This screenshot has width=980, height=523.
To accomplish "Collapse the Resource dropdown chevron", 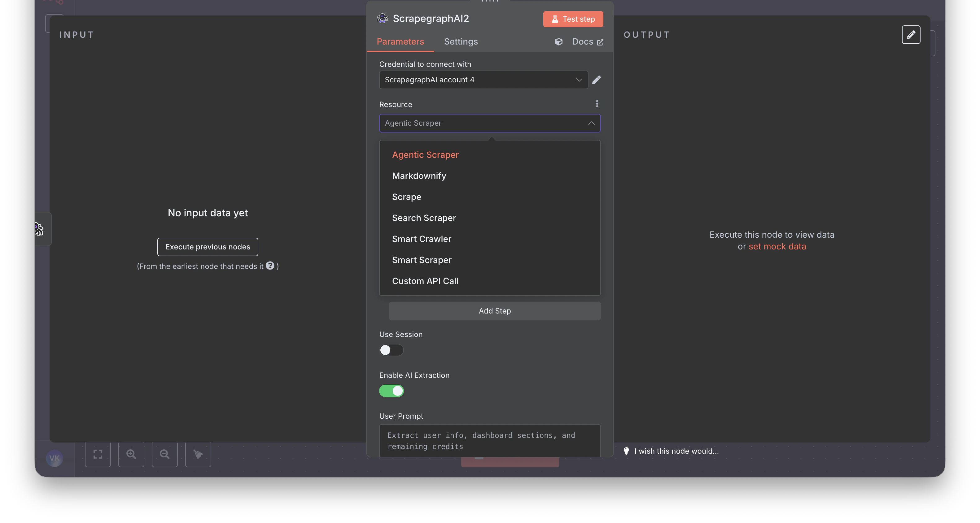I will (x=591, y=123).
